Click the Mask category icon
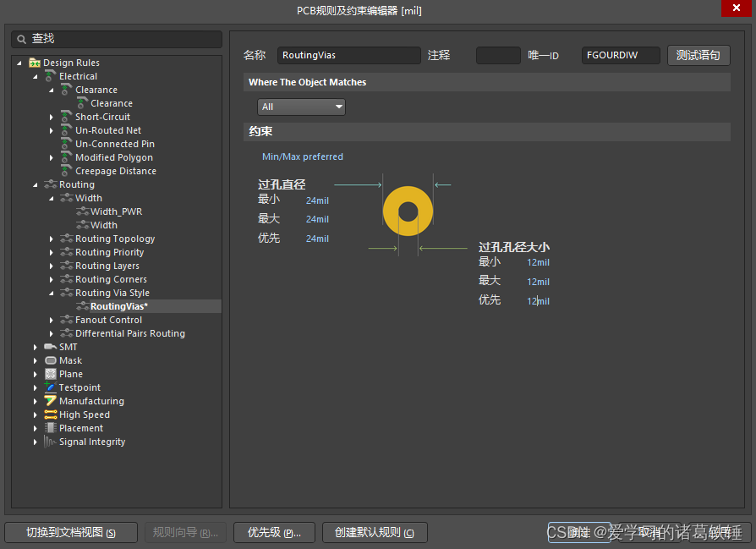The image size is (756, 549). (50, 360)
